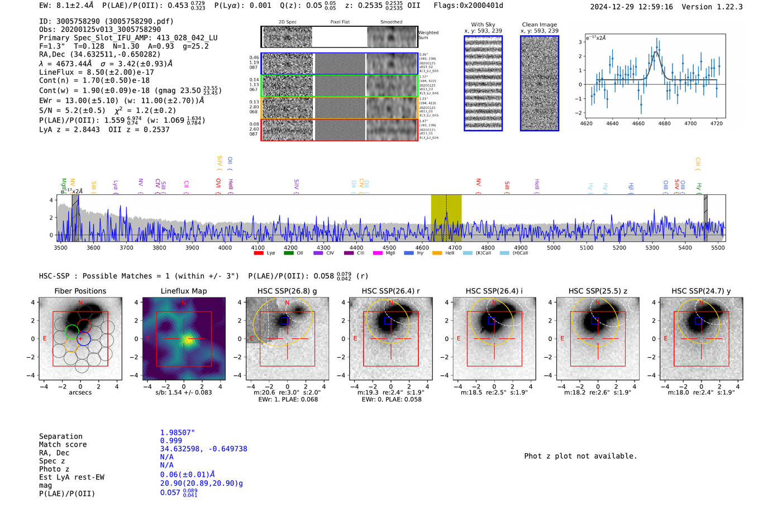Click the EWr: 1, PLAE: 0.068 caption

[x=287, y=399]
